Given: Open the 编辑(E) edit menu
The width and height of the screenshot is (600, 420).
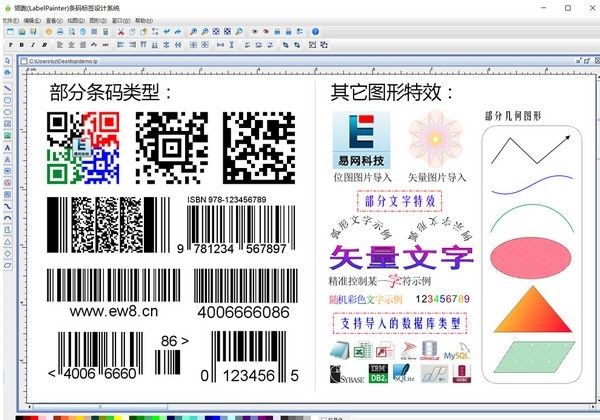Looking at the screenshot, I should 32,21.
